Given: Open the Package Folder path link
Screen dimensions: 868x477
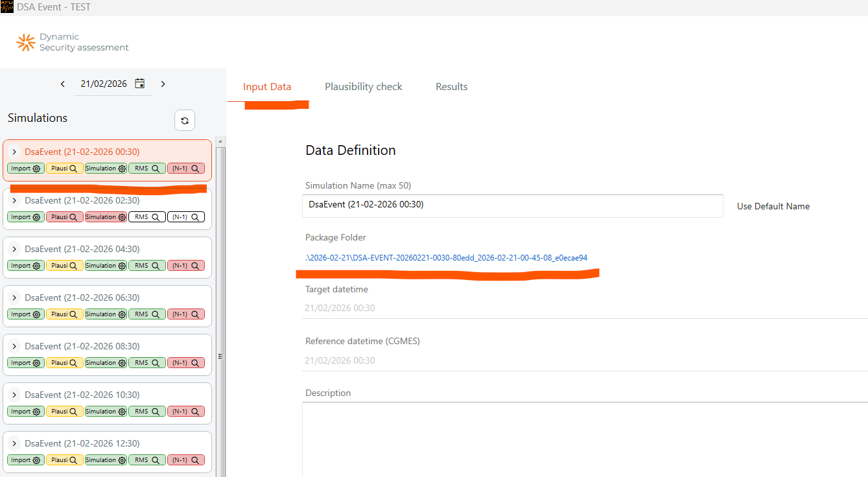Looking at the screenshot, I should (447, 258).
